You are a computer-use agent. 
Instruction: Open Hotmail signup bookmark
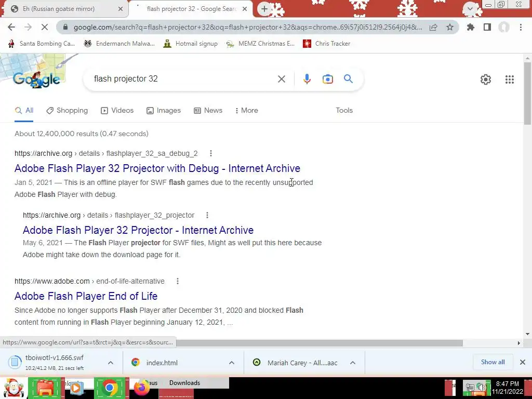[x=190, y=44]
